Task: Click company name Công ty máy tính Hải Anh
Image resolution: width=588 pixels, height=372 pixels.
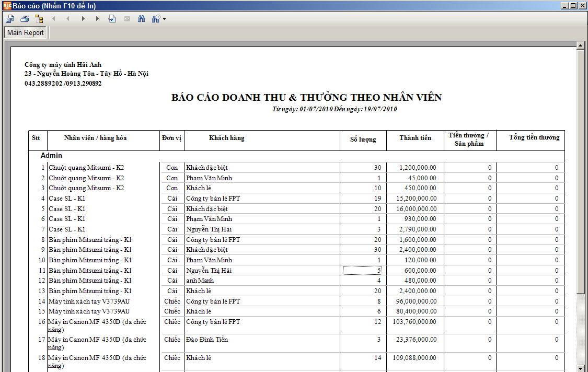Action: tap(63, 64)
